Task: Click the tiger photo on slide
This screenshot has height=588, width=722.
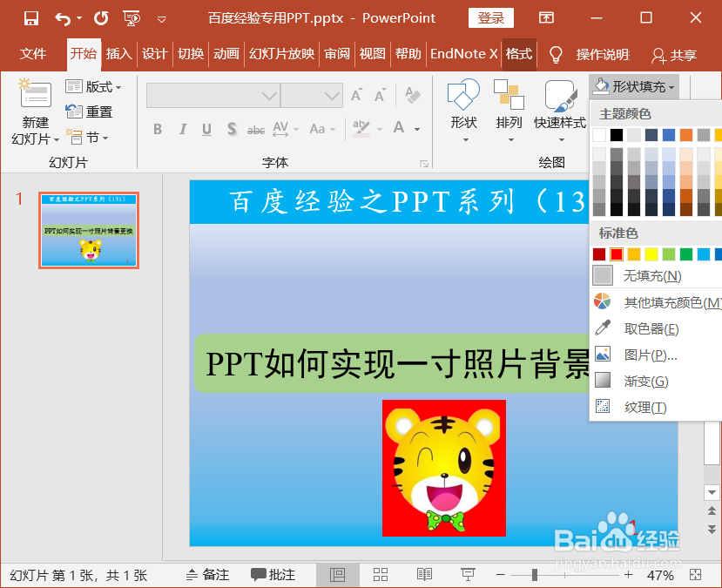Action: 444,468
